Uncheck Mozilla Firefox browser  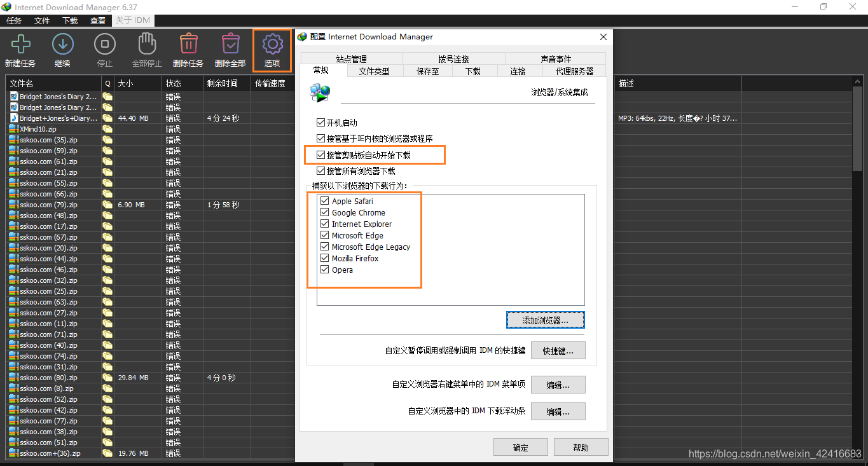[324, 258]
